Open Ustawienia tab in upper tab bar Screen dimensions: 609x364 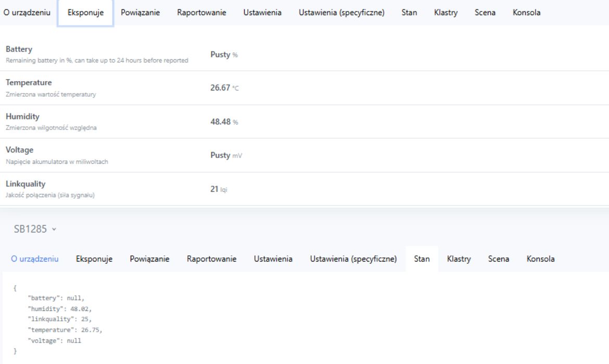[x=262, y=13]
